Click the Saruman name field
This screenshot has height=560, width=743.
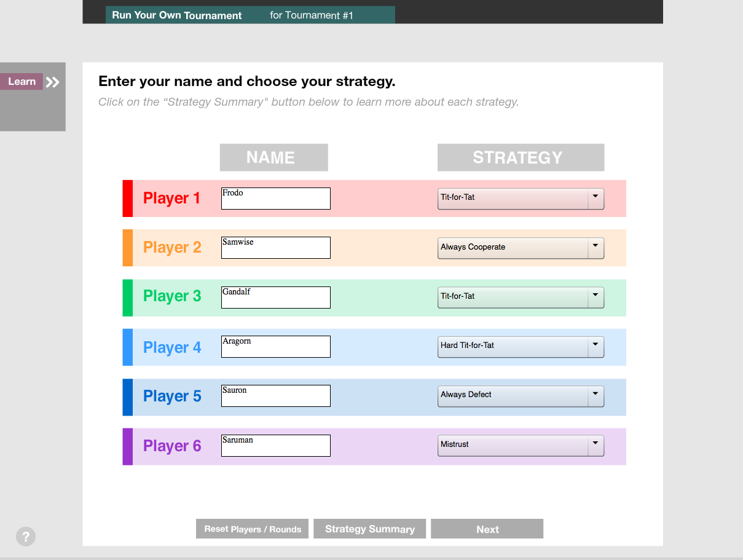click(276, 446)
